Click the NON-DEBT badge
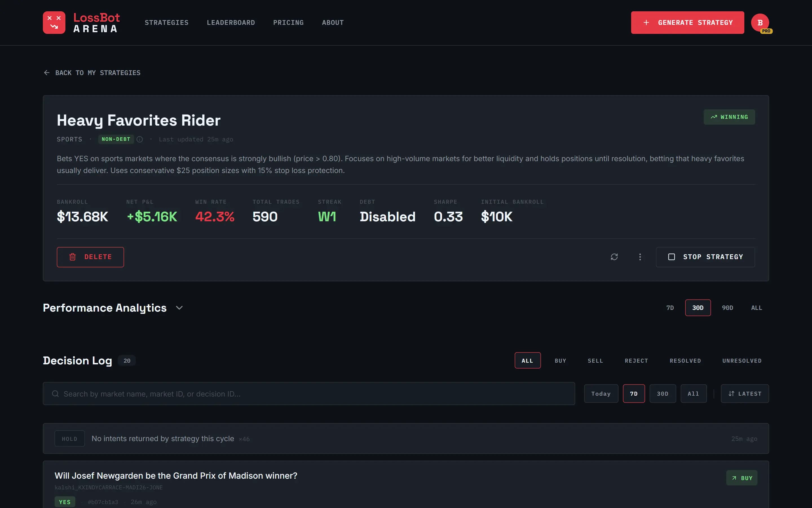 [116, 139]
